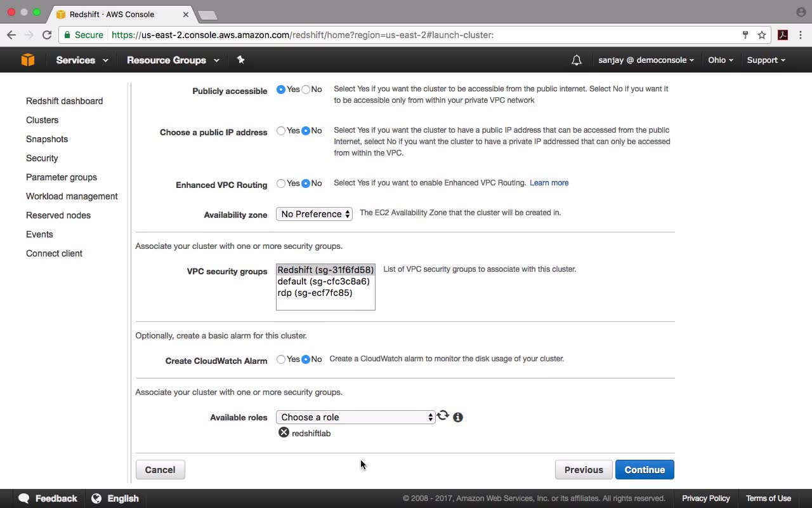Close the Redshift AWS Console tab

[187, 14]
